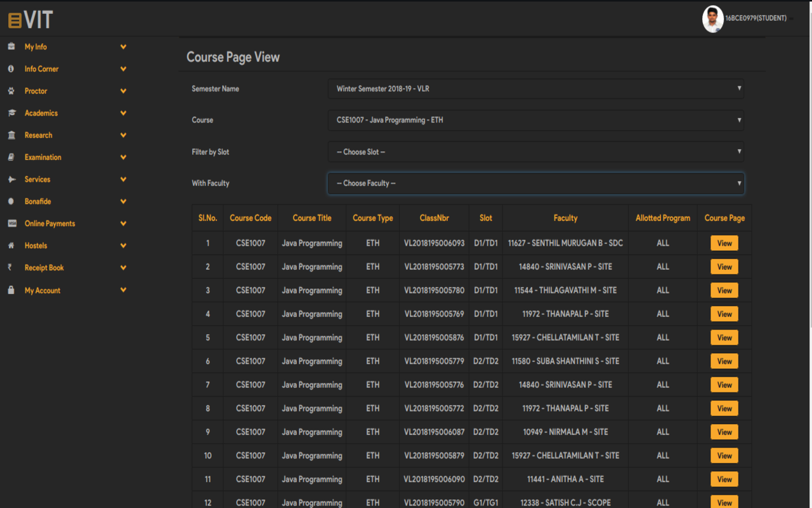The image size is (812, 508).
Task: Click the VIT logo
Action: (x=30, y=20)
